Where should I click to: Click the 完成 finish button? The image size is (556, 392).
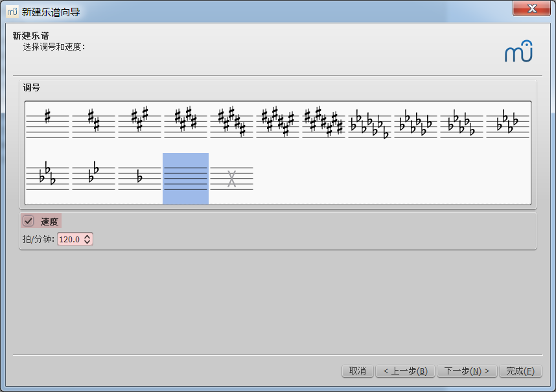520,371
